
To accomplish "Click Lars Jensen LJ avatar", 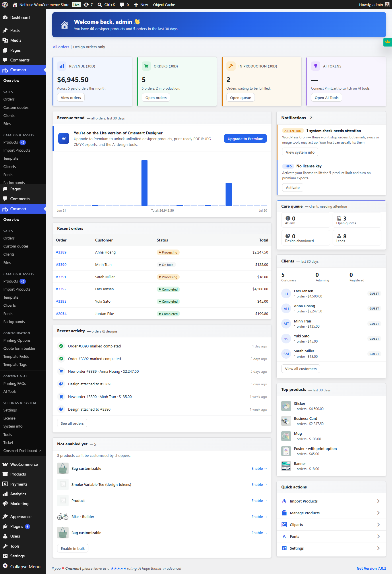I will coord(286,294).
